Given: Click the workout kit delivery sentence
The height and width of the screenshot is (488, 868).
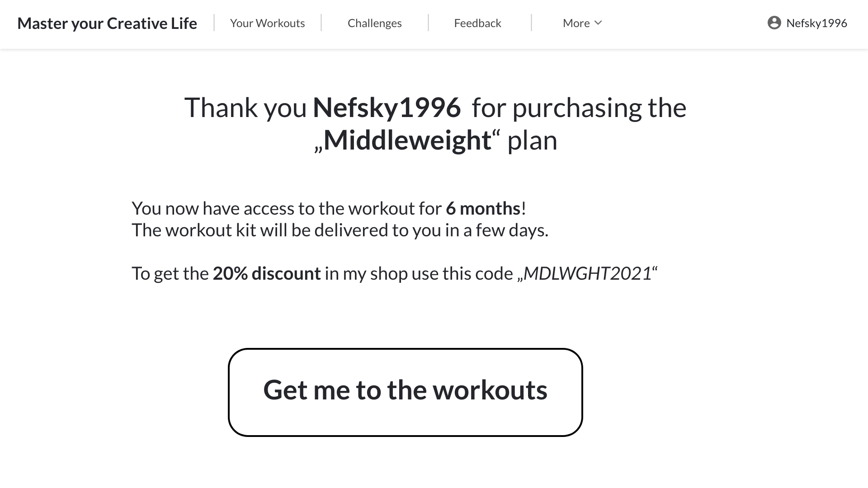Looking at the screenshot, I should [x=340, y=230].
